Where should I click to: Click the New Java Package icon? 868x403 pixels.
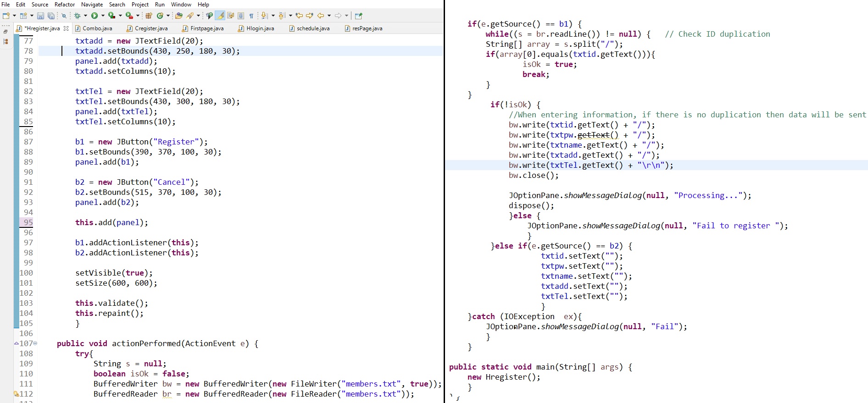(149, 16)
